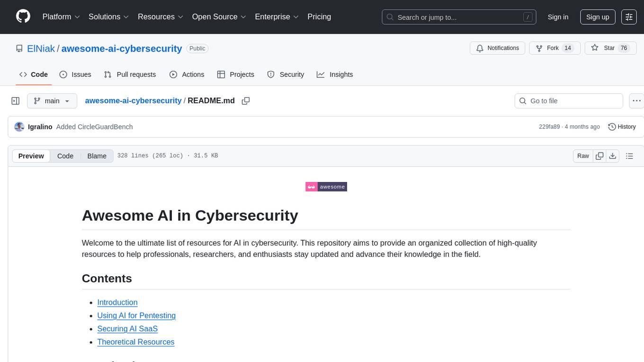
Task: Open the Raw file view
Action: [583, 156]
